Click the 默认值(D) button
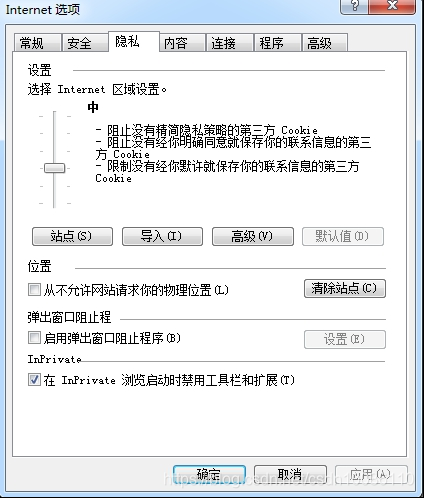This screenshot has height=498, width=424. tap(343, 236)
